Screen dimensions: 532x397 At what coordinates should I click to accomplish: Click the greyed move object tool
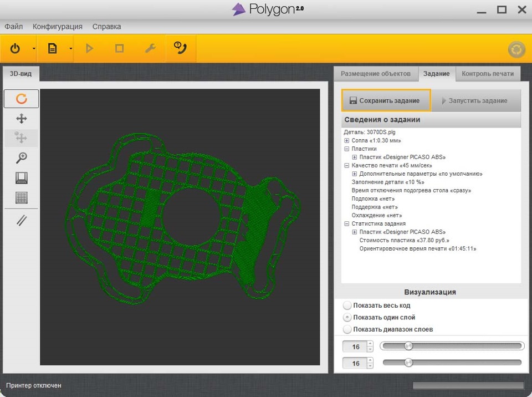point(21,138)
